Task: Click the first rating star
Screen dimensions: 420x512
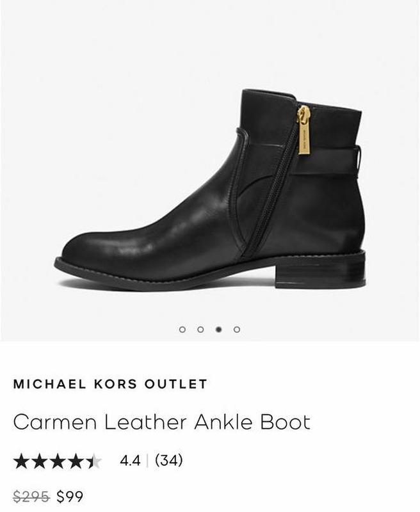Action: tap(21, 461)
